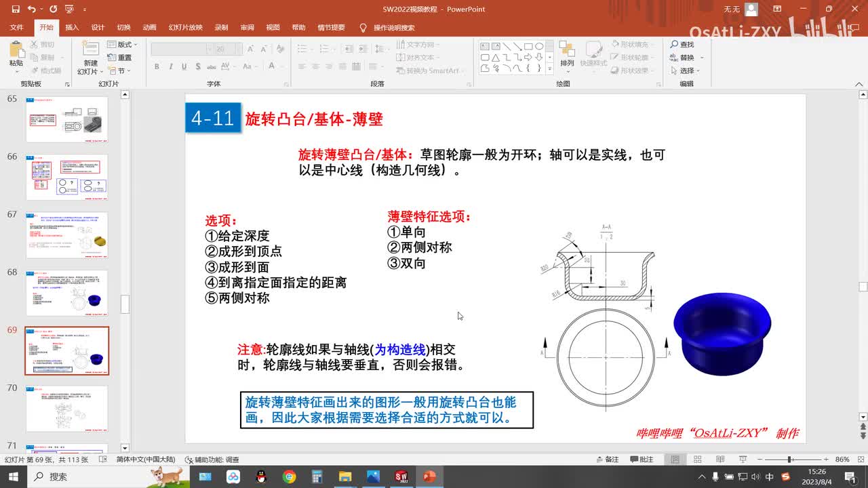The width and height of the screenshot is (868, 488).
Task: Expand the 粘贴 paste options arrow
Action: coord(16,72)
